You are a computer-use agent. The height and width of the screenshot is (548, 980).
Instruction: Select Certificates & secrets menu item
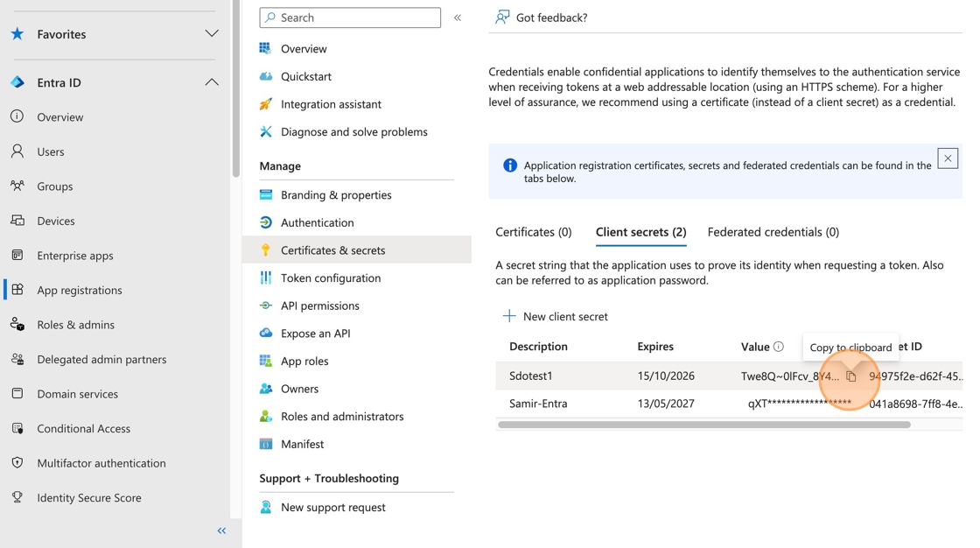pos(356,249)
